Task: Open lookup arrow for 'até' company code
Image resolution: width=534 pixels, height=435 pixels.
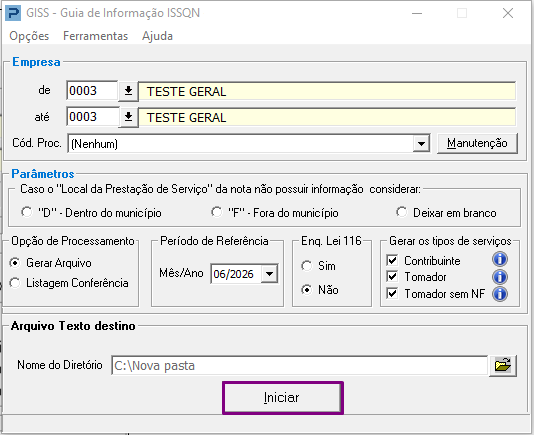Action: click(x=128, y=117)
